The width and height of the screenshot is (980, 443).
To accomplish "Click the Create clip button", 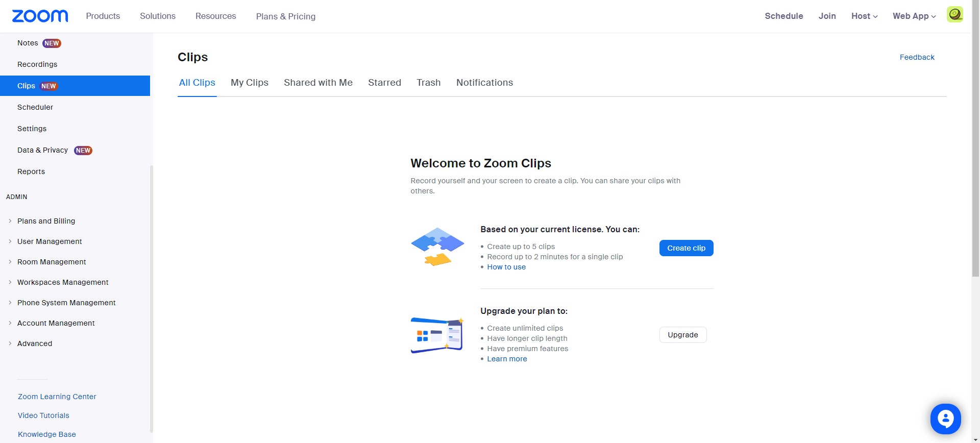I will 686,248.
